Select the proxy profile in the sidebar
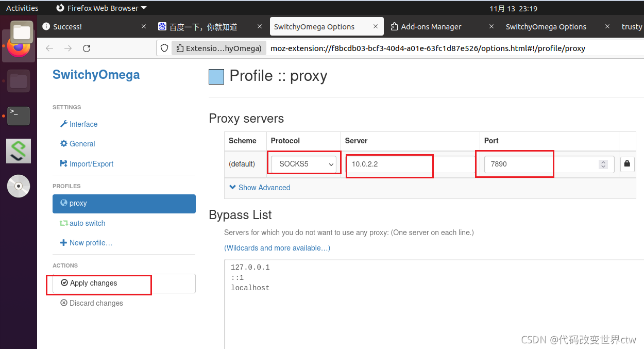The height and width of the screenshot is (349, 644). pyautogui.click(x=124, y=203)
